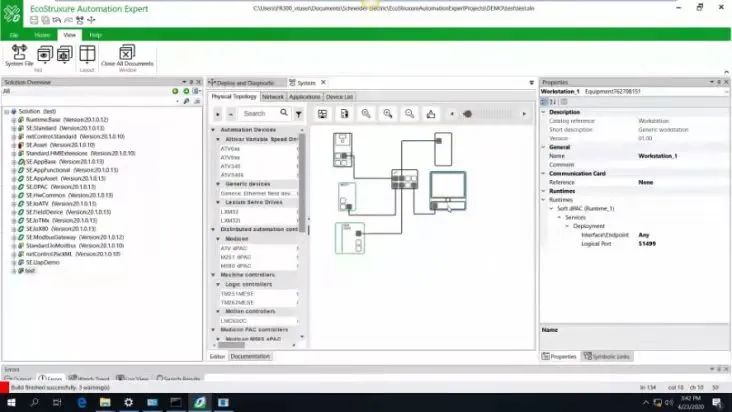The height and width of the screenshot is (412, 732).
Task: Click the device catalog horizontal scrollbar
Action: (231, 345)
